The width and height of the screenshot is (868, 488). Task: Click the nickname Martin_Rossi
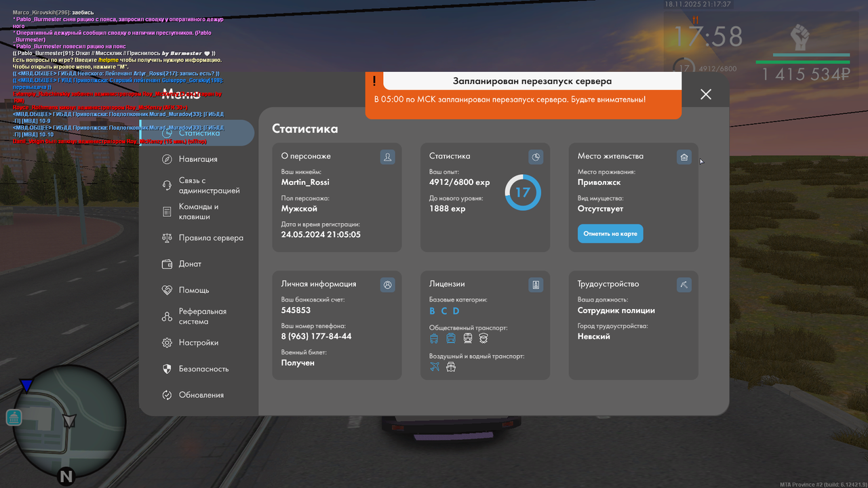[x=305, y=182]
